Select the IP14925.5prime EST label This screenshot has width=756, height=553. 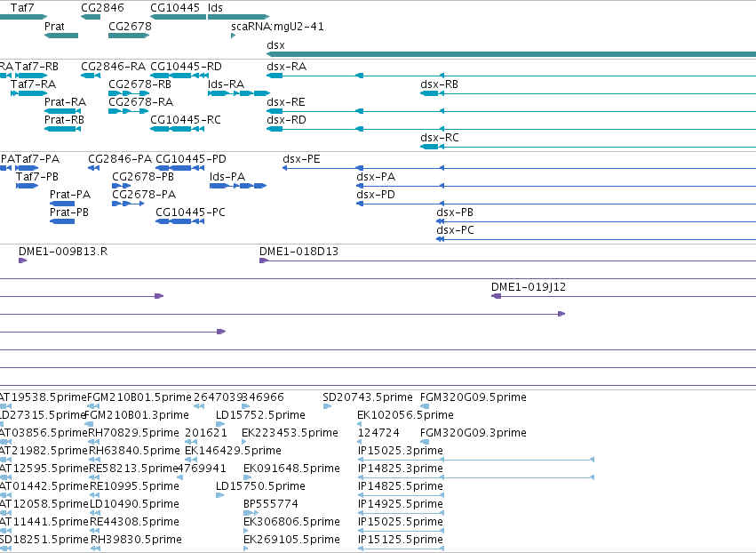point(400,504)
